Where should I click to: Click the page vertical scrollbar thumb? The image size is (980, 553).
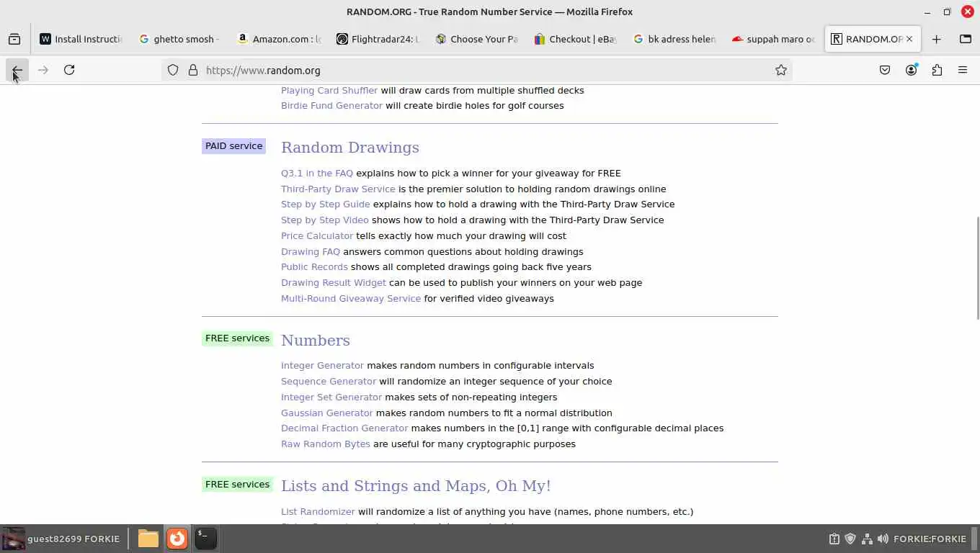click(x=977, y=266)
